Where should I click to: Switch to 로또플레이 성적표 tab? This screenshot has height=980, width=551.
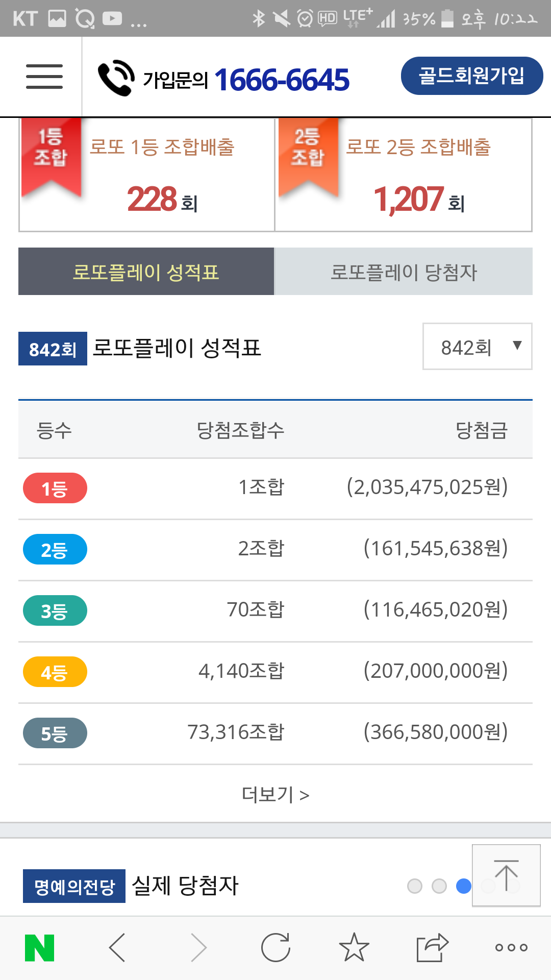point(146,272)
